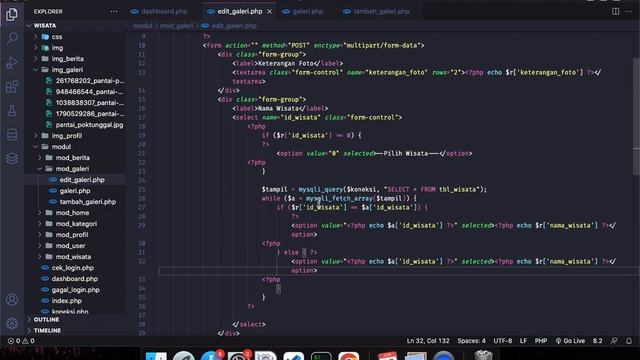Change end of line sequence LF
640x360 pixels.
click(523, 341)
